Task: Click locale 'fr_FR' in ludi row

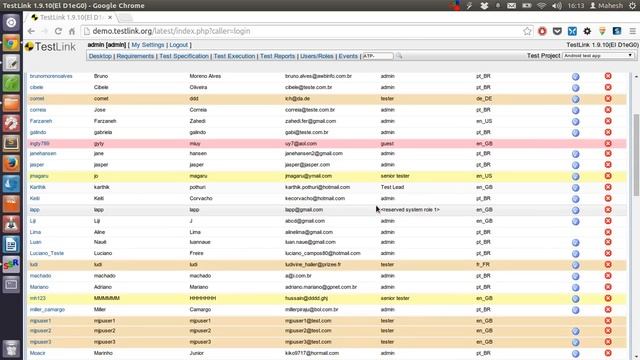Action: coord(483,264)
